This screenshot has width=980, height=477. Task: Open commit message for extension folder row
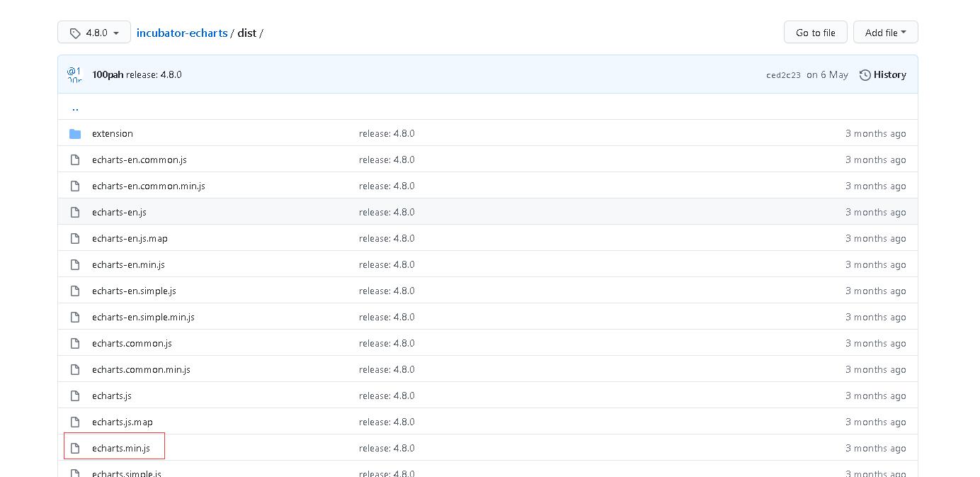(x=387, y=133)
